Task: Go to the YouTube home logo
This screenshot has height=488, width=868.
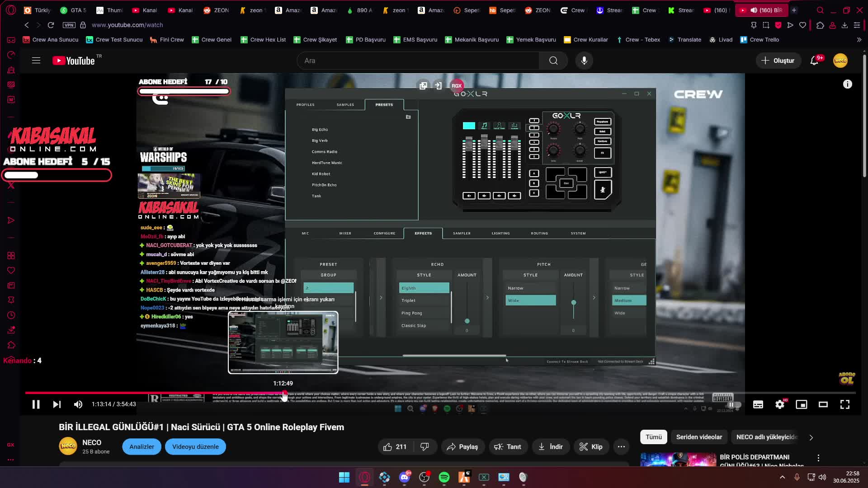Action: tap(74, 61)
